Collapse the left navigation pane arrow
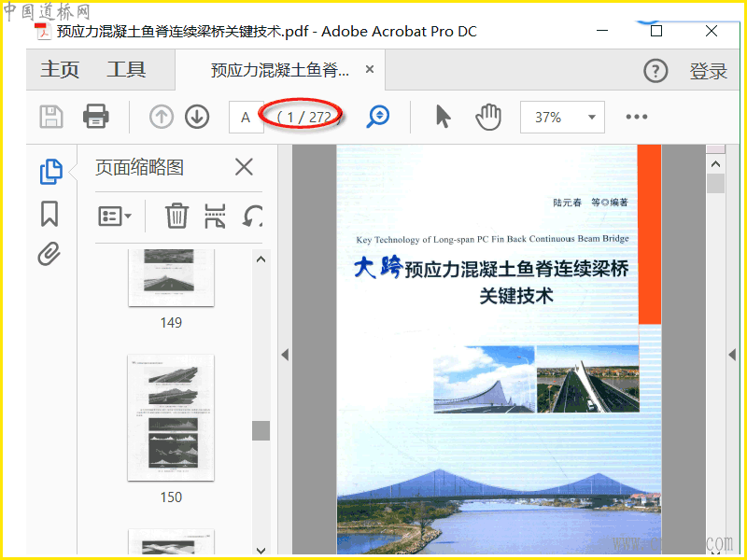 pos(285,355)
